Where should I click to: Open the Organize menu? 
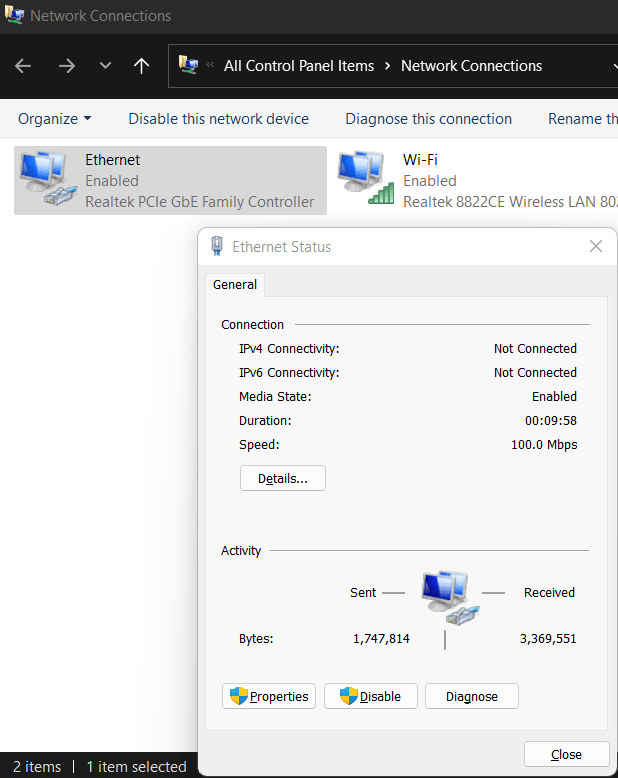pyautogui.click(x=55, y=119)
